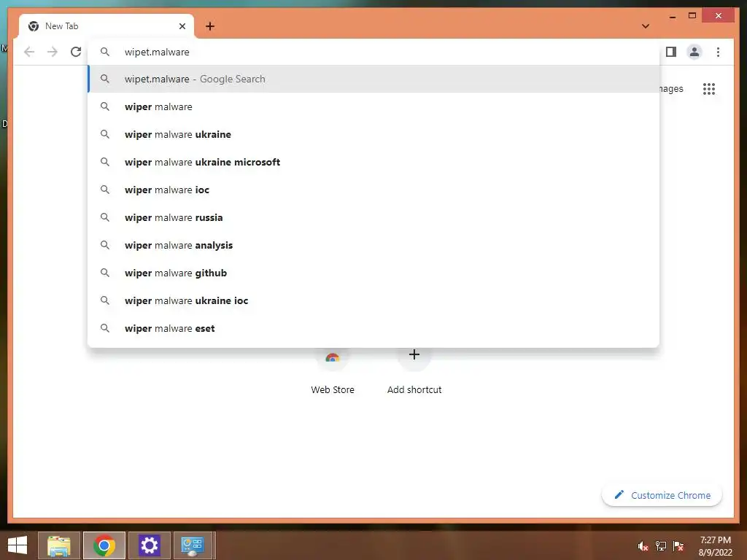Click the Customize Chrome button
The image size is (747, 560).
662,495
